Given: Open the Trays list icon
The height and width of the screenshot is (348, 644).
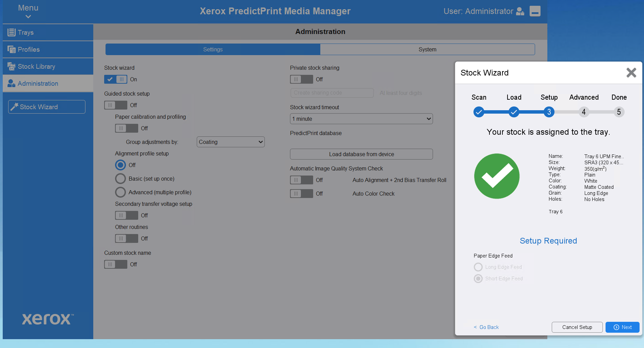Looking at the screenshot, I should pos(12,32).
